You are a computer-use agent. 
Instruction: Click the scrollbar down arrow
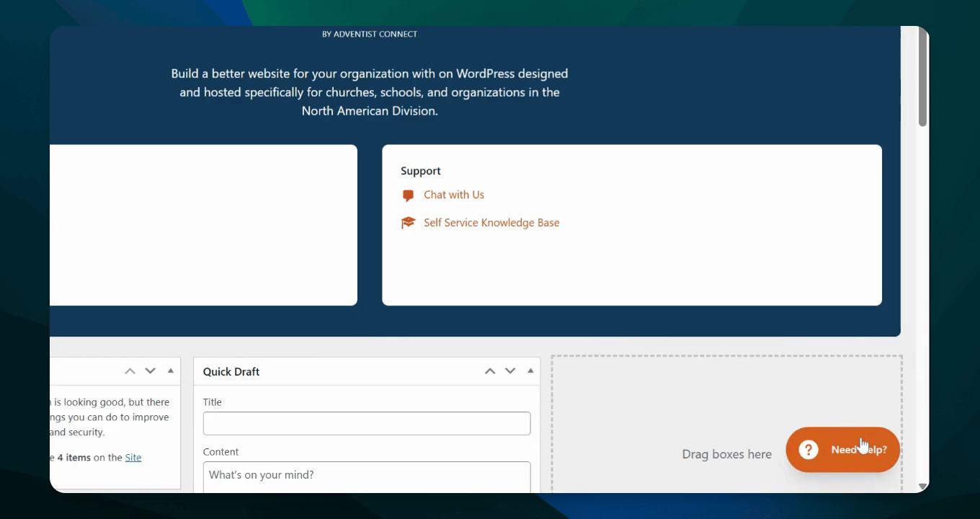pyautogui.click(x=922, y=487)
